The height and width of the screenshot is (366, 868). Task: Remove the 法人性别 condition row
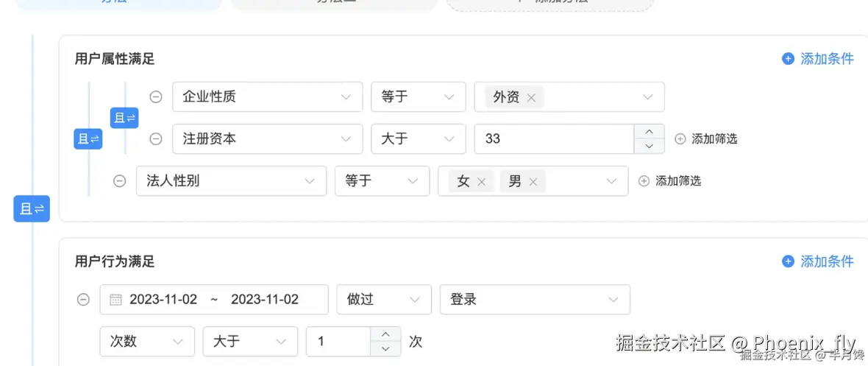point(119,181)
